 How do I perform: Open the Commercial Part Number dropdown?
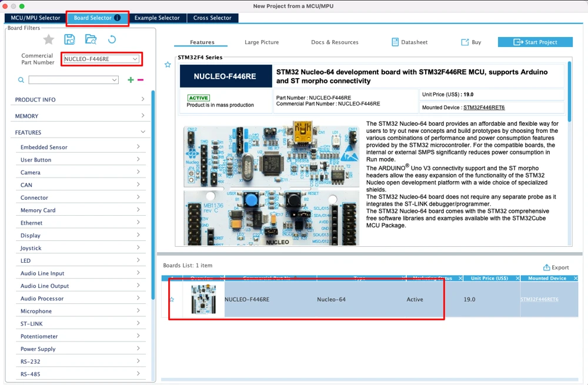click(x=135, y=59)
